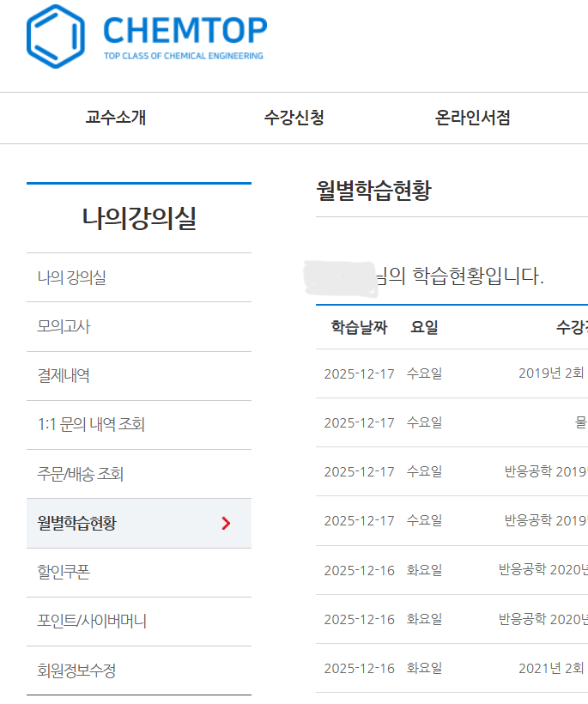Open 1:1 문의 내역 조회 page
The image size is (588, 704).
(x=91, y=424)
